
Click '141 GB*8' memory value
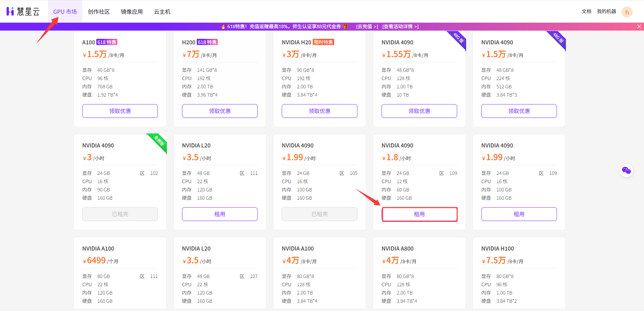(x=207, y=70)
